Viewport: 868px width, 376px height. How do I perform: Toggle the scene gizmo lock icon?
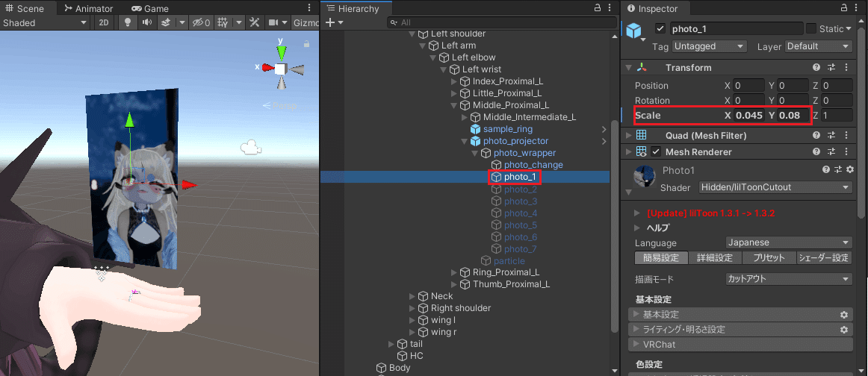pyautogui.click(x=306, y=43)
